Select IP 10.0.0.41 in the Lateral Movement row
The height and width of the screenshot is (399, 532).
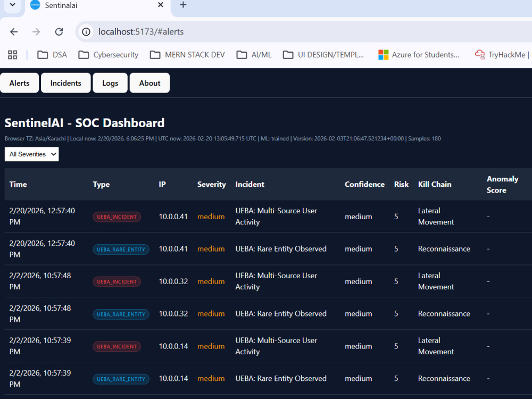point(173,217)
